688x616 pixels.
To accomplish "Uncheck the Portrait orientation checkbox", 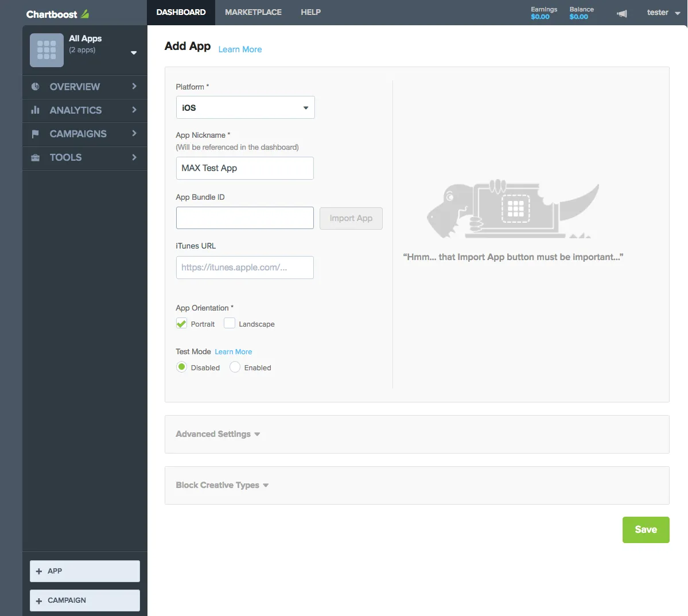I will click(182, 324).
